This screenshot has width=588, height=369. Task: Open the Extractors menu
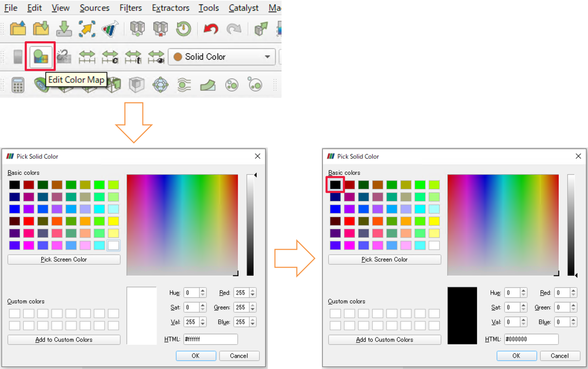(171, 8)
